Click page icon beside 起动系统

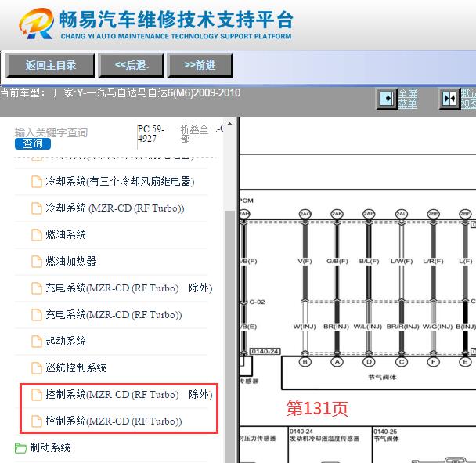coord(37,342)
